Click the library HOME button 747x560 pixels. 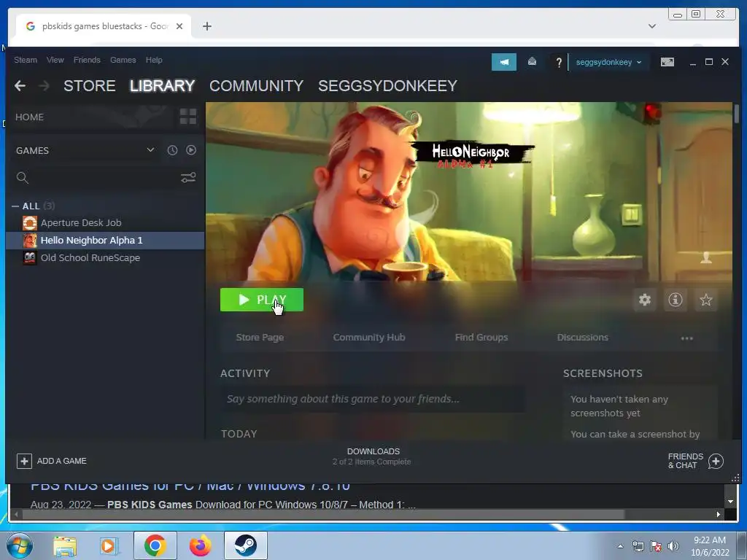point(29,117)
